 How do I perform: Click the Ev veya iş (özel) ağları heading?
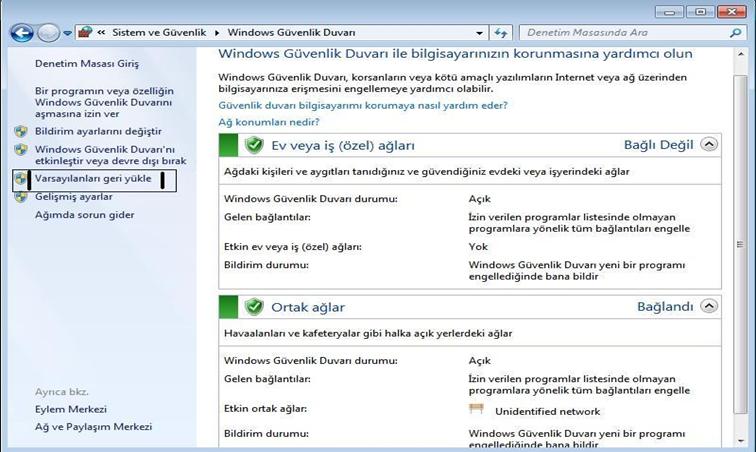pos(343,145)
